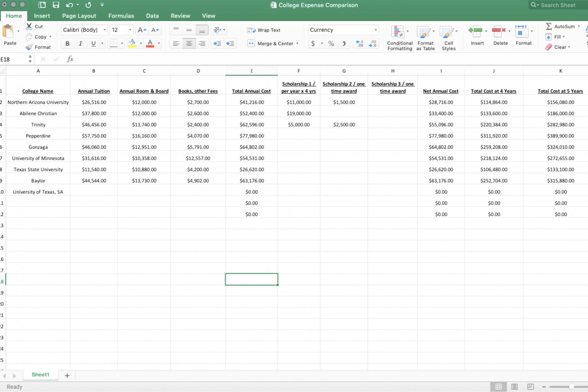Toggle middle vertical alignment
This screenshot has height=392, width=588.
(x=189, y=30)
